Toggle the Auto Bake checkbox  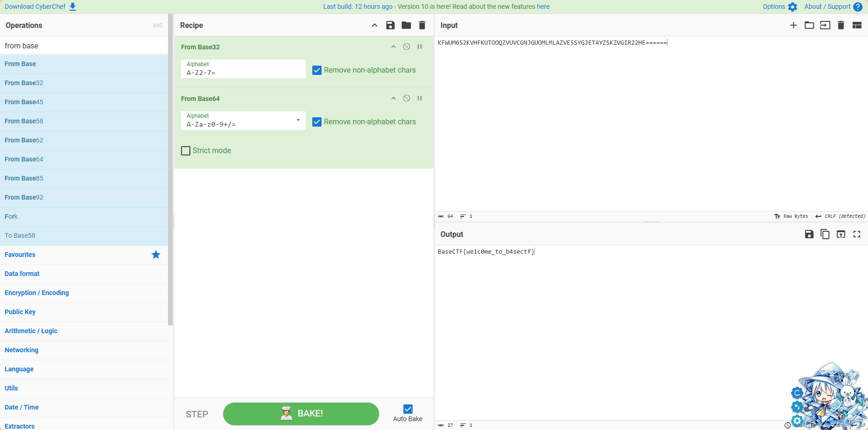click(408, 409)
